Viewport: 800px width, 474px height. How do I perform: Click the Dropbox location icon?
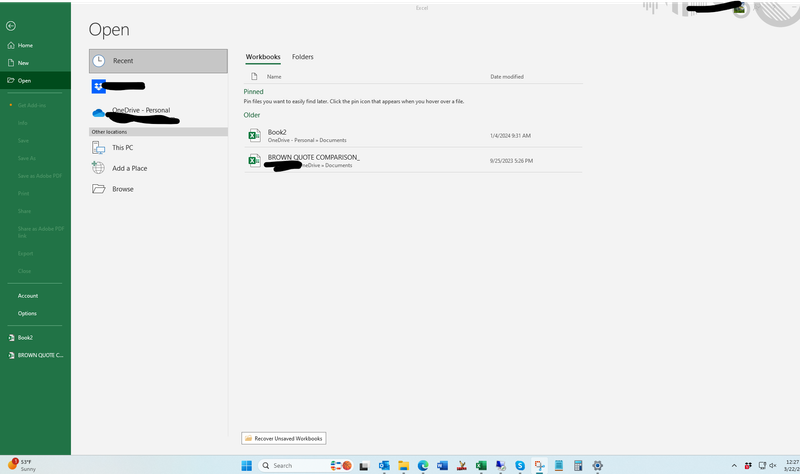98,87
